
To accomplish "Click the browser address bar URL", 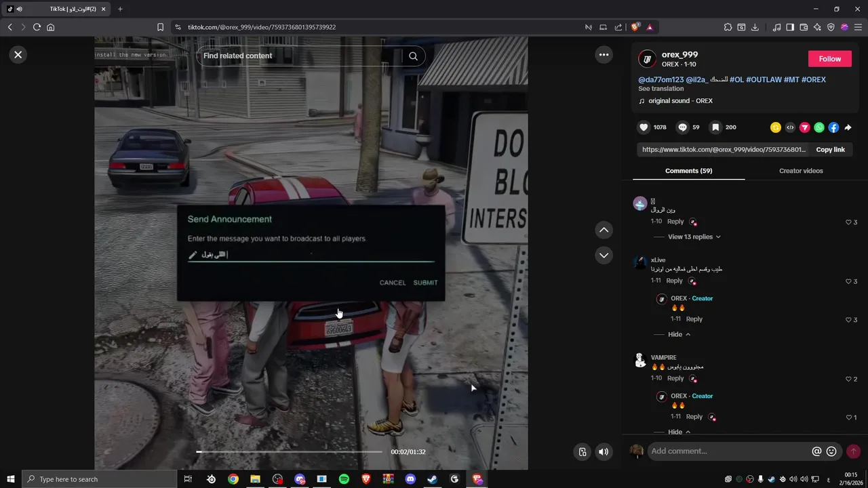I will click(262, 27).
